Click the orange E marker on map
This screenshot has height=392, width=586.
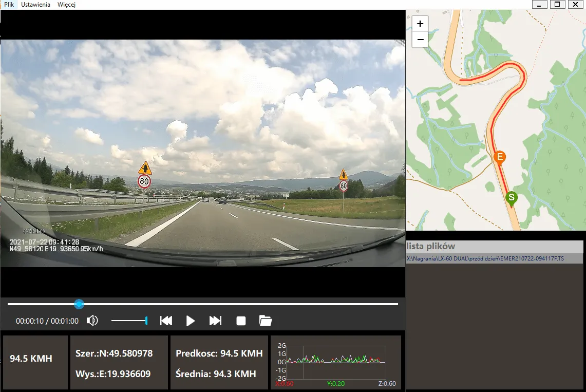pyautogui.click(x=499, y=157)
